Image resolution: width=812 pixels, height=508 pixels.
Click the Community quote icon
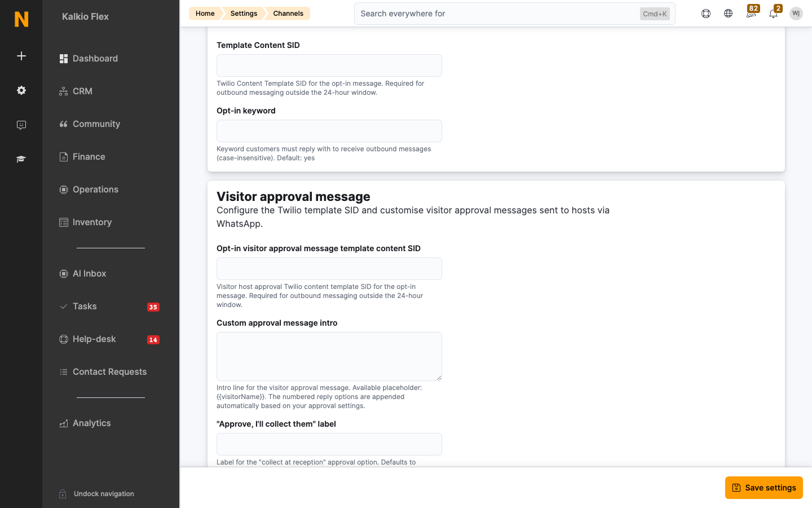pyautogui.click(x=64, y=124)
